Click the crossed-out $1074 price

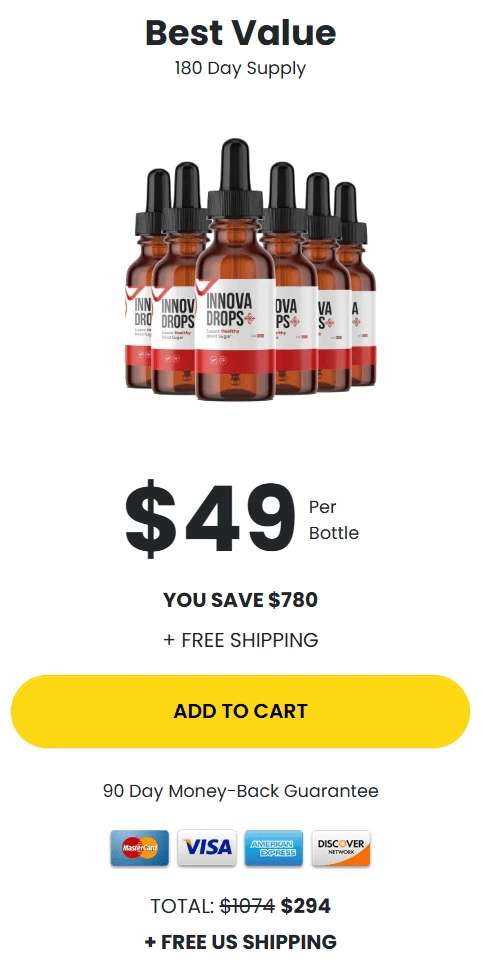(x=247, y=906)
